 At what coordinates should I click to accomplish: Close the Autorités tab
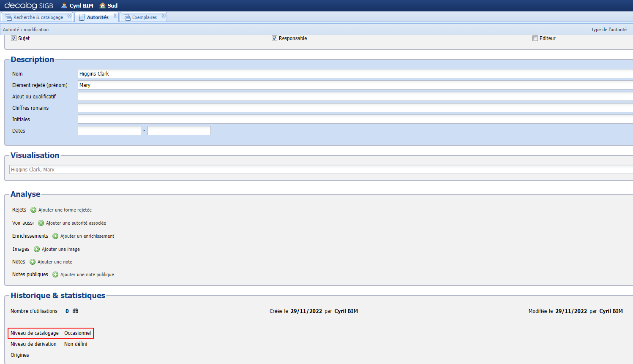[x=115, y=15]
